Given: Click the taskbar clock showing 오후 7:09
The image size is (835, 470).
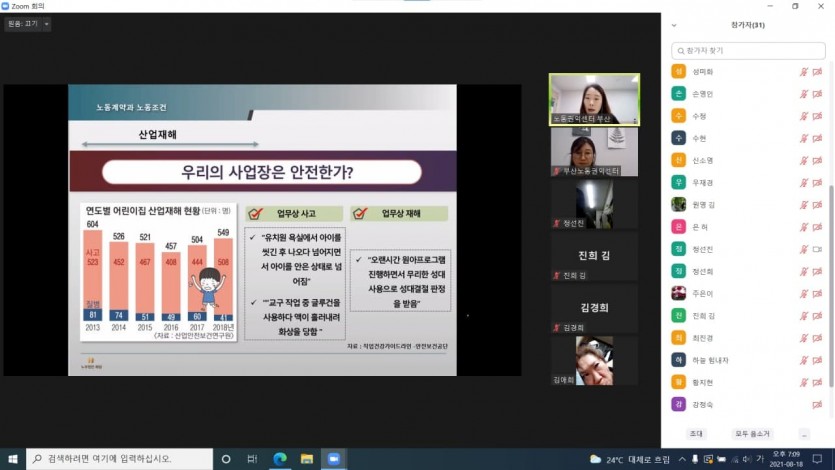Looking at the screenshot, I should pos(785,459).
